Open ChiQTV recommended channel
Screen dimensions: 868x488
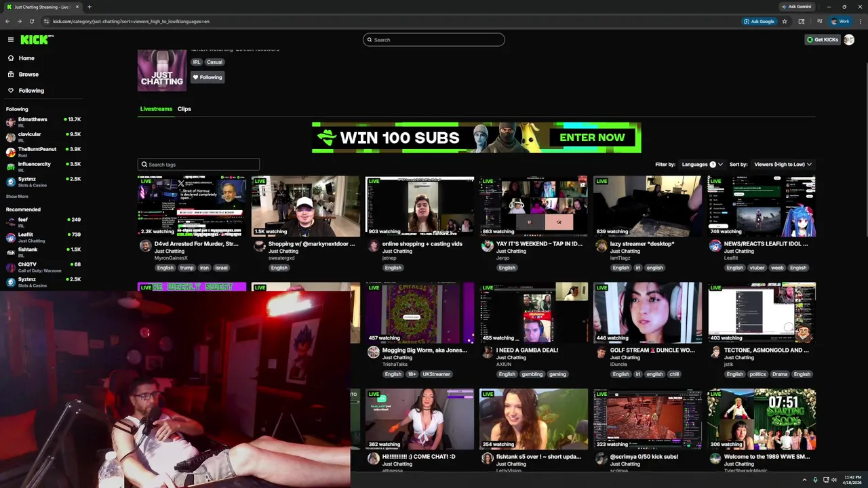click(43, 267)
